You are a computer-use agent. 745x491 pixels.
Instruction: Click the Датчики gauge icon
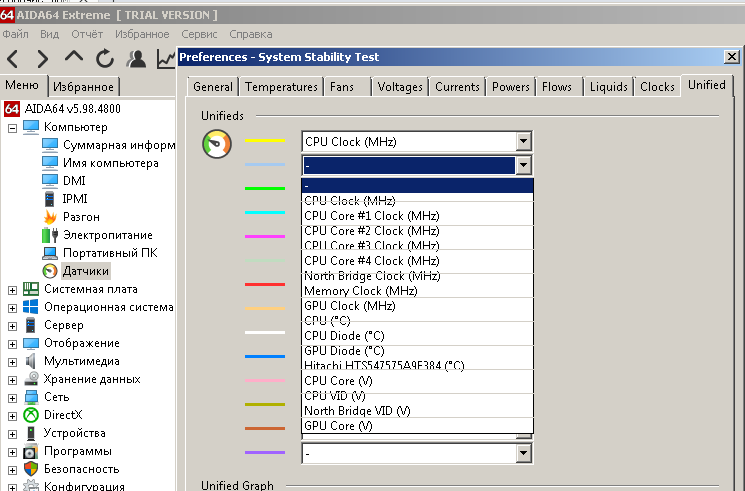click(x=50, y=271)
